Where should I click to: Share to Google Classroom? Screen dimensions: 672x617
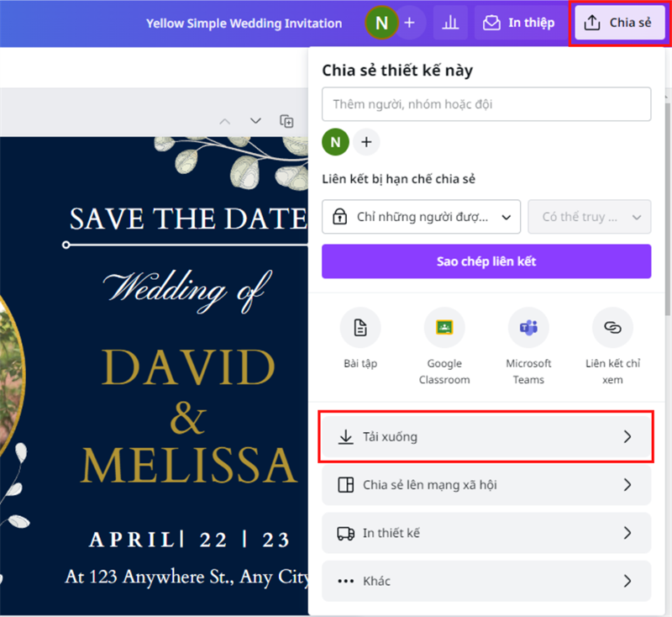[444, 328]
